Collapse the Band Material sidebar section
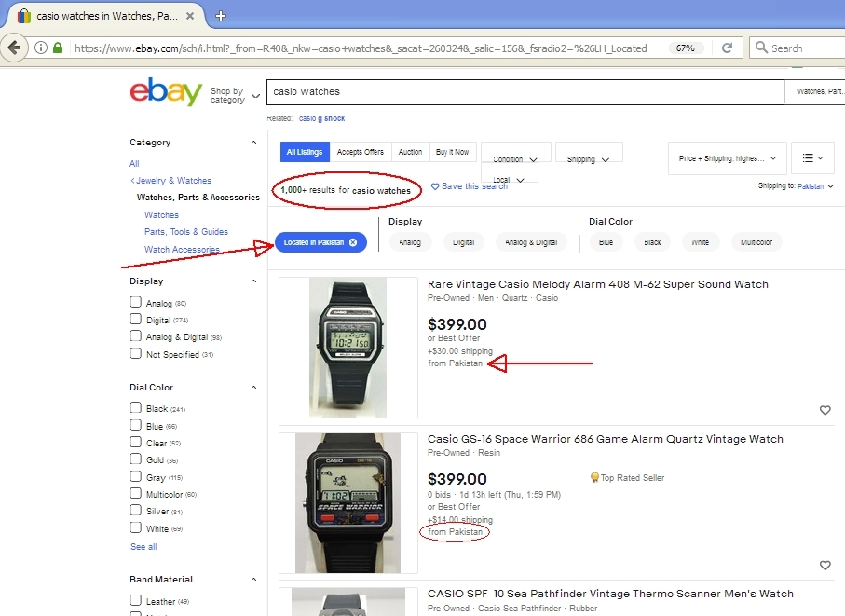The image size is (845, 616). tap(253, 580)
